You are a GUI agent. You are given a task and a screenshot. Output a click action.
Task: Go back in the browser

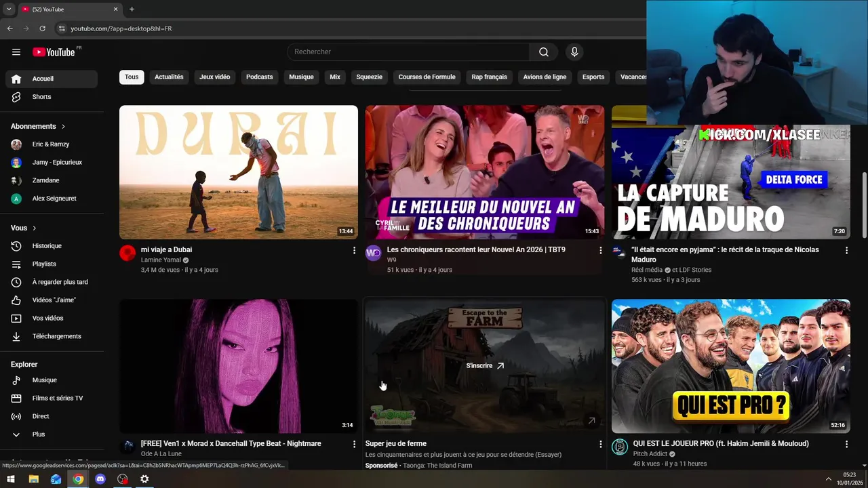[x=10, y=28]
